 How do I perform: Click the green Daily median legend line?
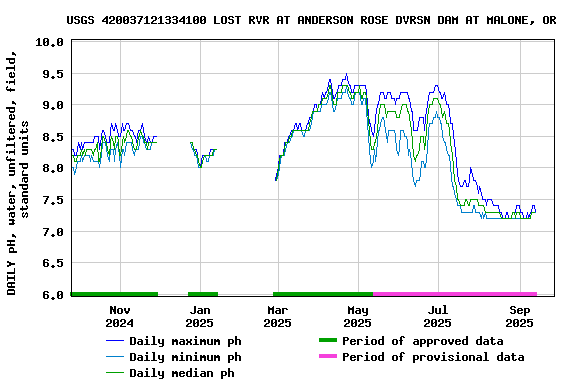[x=115, y=373]
